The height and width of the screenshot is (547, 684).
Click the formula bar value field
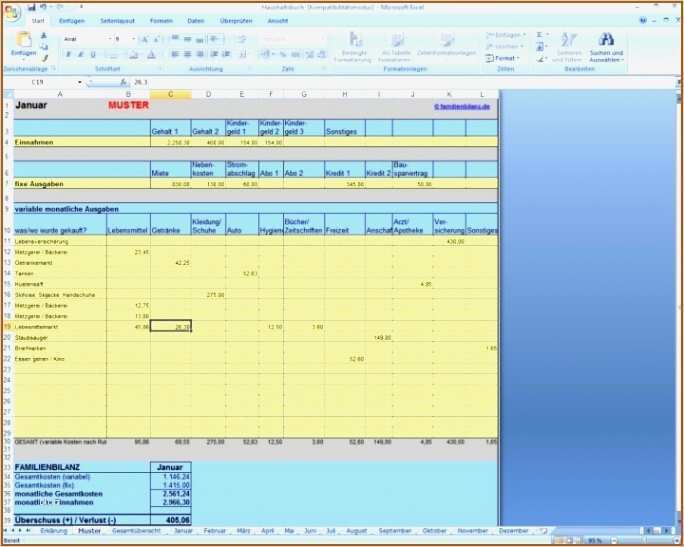(x=404, y=82)
